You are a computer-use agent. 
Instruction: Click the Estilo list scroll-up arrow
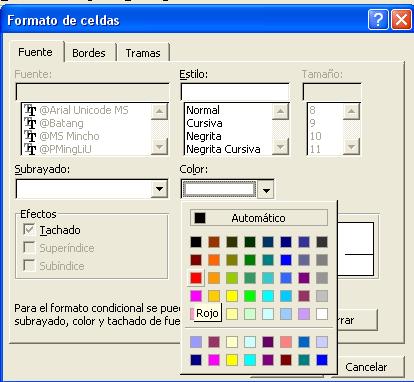tap(280, 111)
